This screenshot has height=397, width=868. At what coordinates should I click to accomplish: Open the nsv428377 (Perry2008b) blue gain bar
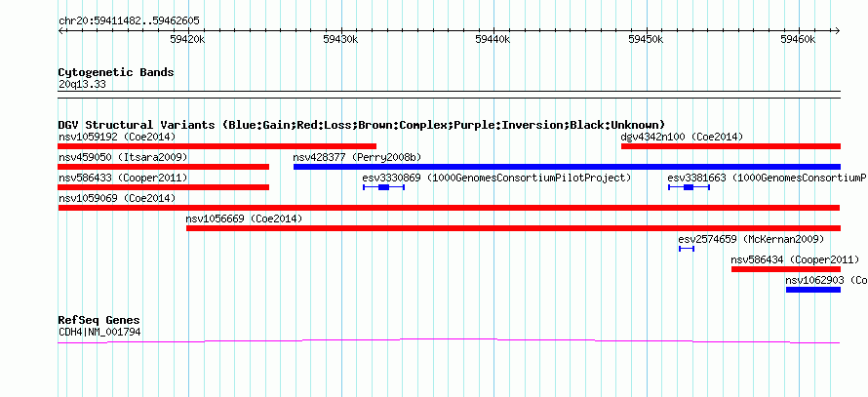[x=567, y=167]
